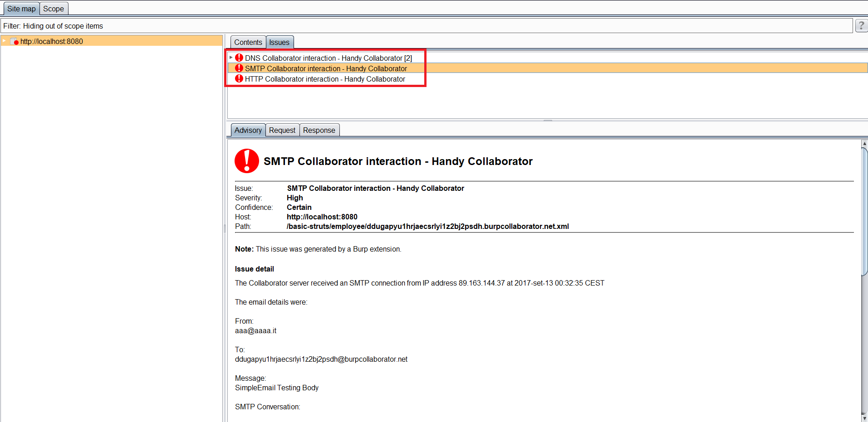
Task: Select HTTP Collaborator interaction issue row
Action: coord(548,79)
